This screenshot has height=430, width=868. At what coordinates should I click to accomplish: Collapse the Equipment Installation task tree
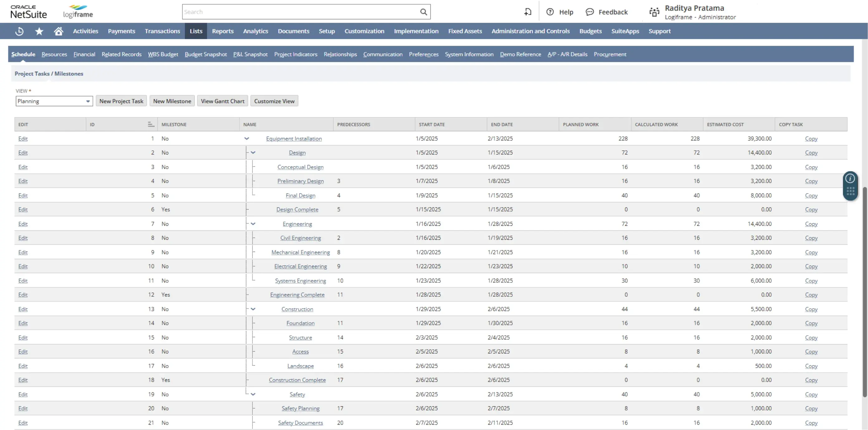click(x=247, y=139)
